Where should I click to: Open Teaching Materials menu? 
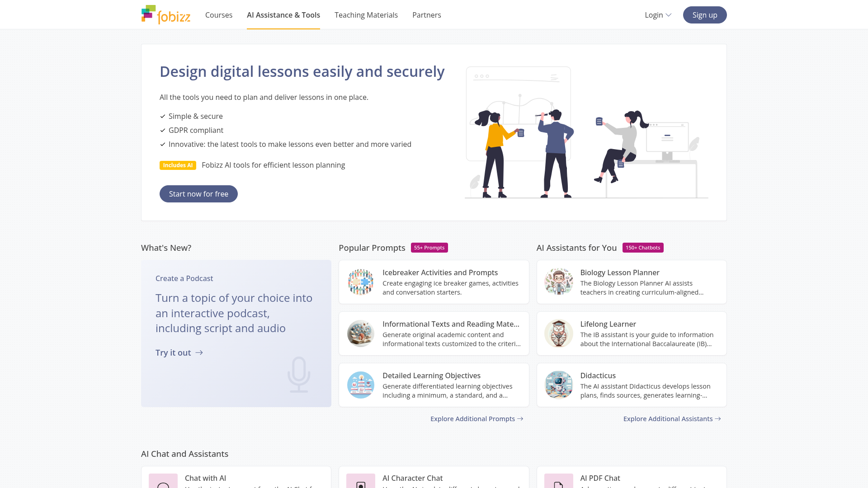(366, 15)
